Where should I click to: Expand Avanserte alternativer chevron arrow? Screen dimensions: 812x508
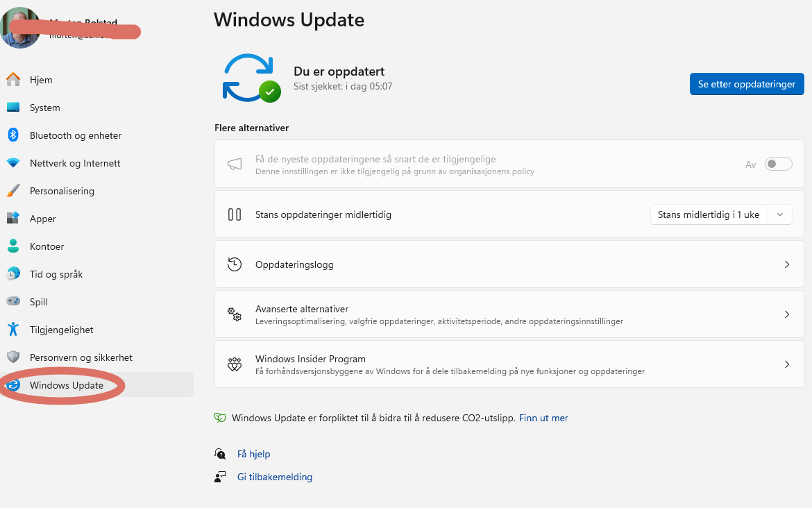tap(787, 314)
